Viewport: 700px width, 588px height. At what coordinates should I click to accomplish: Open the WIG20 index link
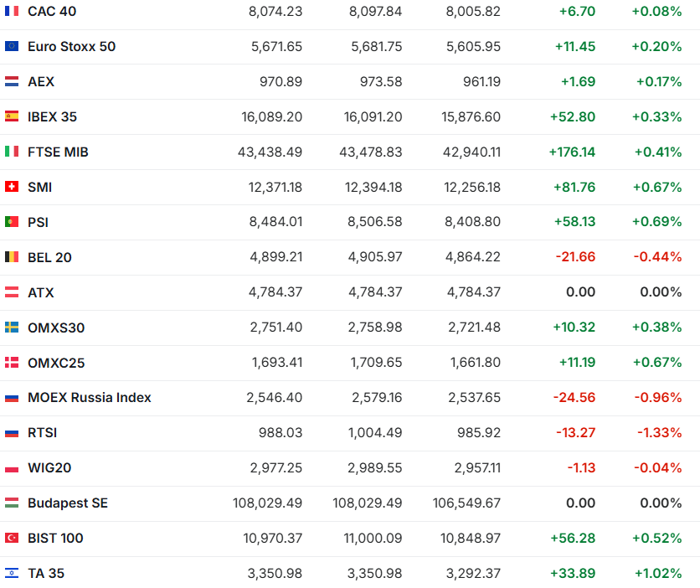49,468
